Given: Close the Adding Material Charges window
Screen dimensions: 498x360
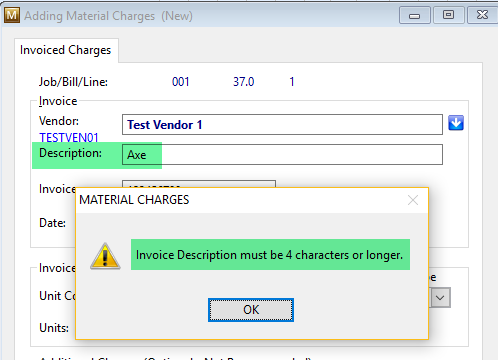Looking at the screenshot, I should tap(482, 15).
